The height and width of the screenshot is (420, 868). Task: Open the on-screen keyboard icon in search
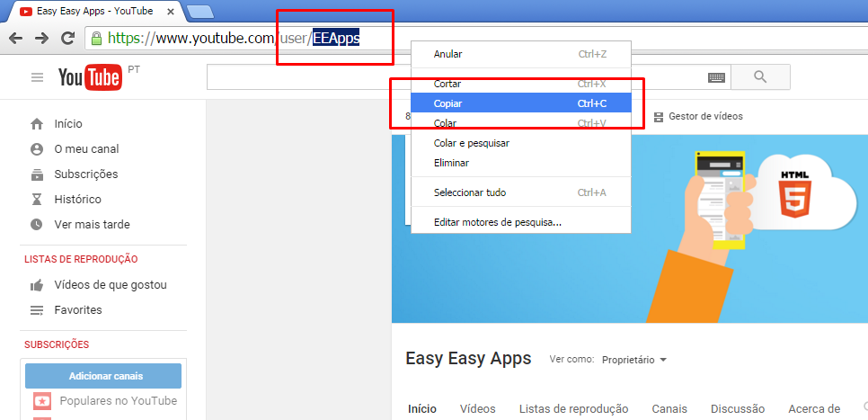pyautogui.click(x=716, y=77)
